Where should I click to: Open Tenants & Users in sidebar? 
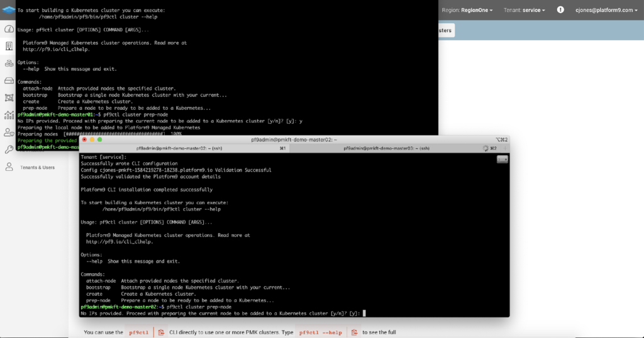37,168
